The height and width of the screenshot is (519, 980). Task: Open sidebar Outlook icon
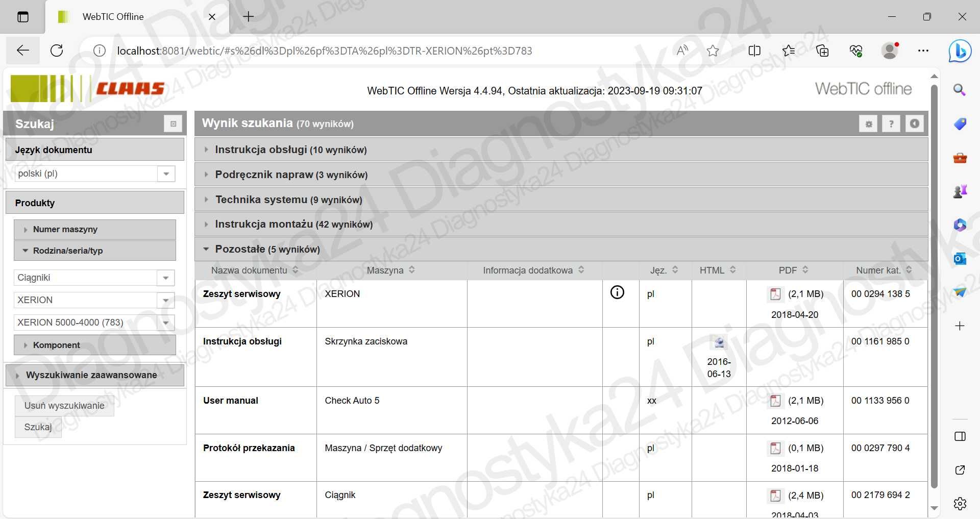coord(960,259)
